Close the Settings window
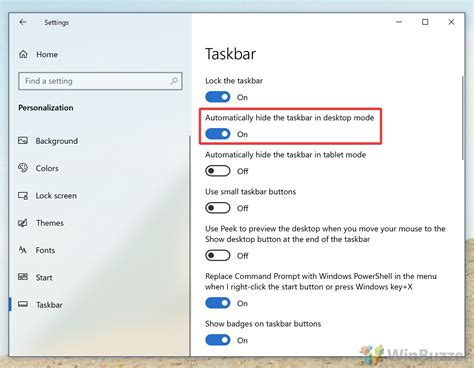The width and height of the screenshot is (474, 368). point(451,22)
